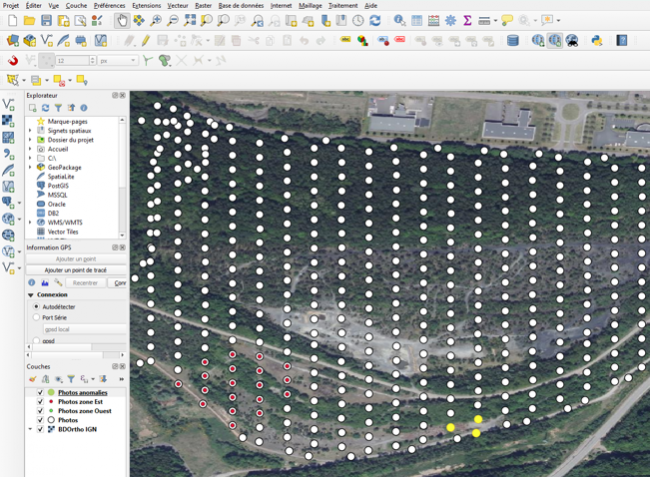
Task: Open the select features tool dropdown arrow
Action: pos(24,80)
